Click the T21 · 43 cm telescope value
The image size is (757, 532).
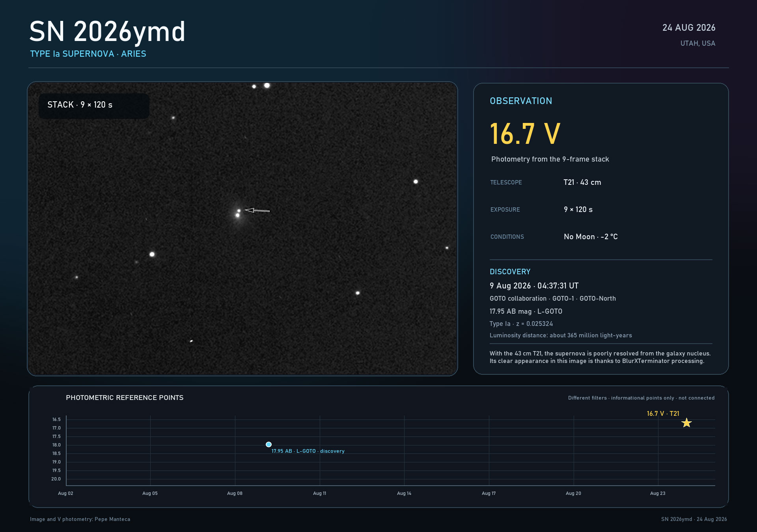coord(582,182)
